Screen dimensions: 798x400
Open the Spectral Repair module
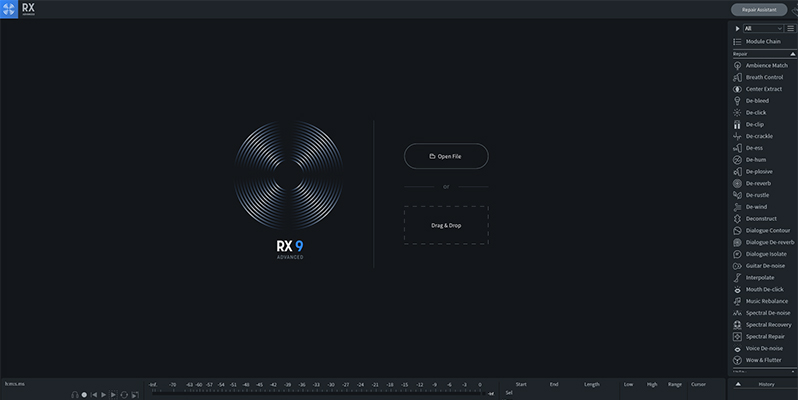759,336
